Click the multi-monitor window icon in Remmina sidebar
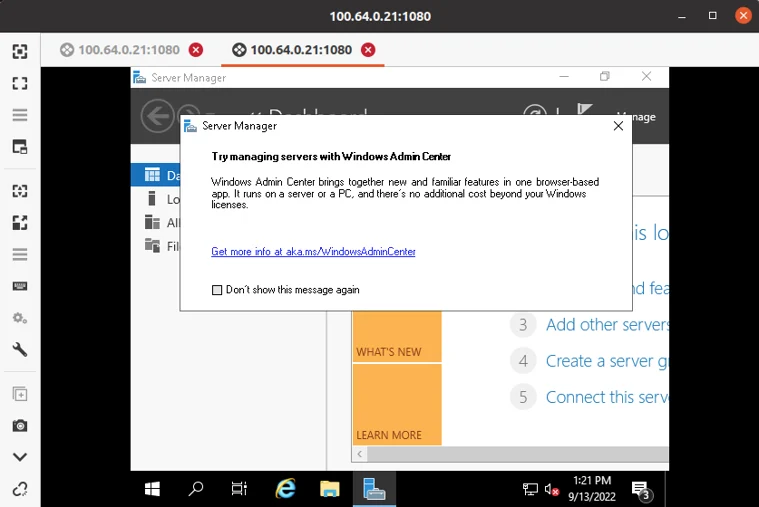Viewport: 759px width, 507px height. tap(20, 147)
